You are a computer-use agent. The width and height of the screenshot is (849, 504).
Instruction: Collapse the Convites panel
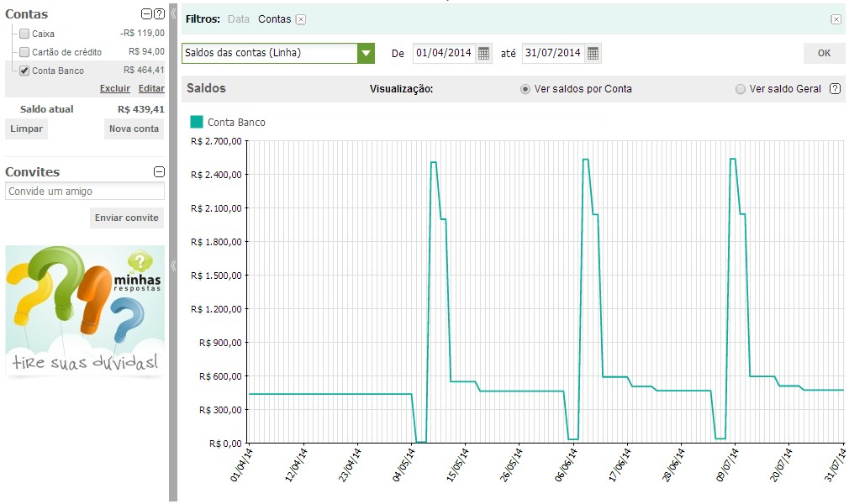[x=159, y=171]
